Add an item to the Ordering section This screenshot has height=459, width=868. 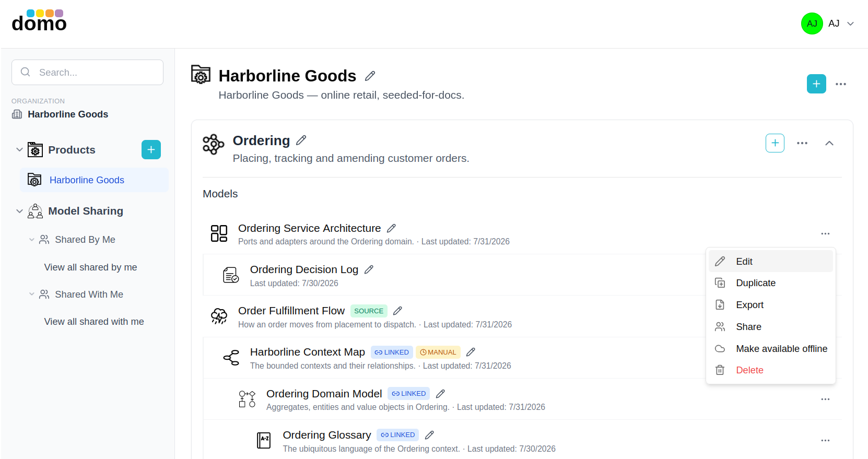(x=775, y=143)
